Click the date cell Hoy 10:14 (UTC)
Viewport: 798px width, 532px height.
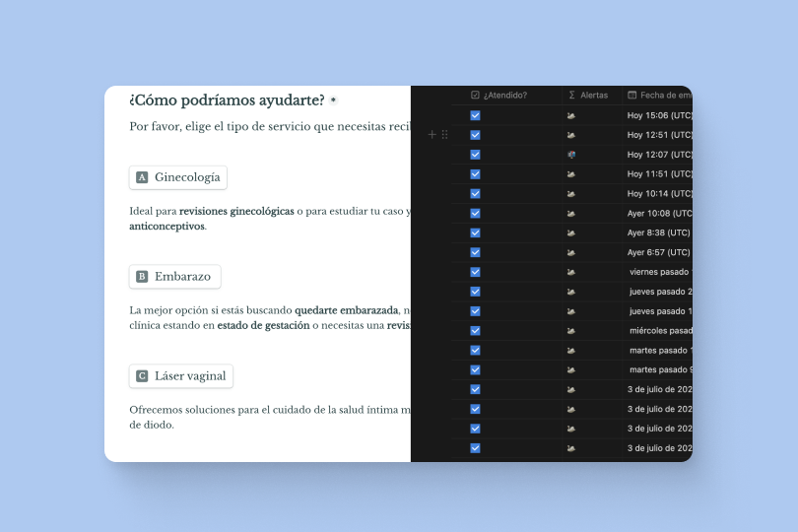(x=659, y=193)
